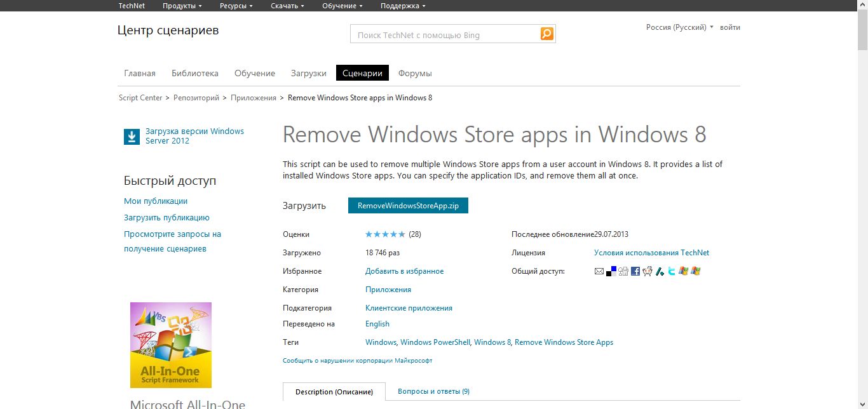Open the Ресурсы dropdown menu
The width and height of the screenshot is (868, 409).
[x=236, y=6]
